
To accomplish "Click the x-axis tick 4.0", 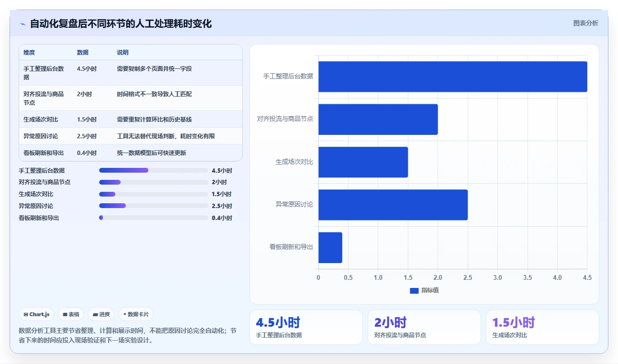I will [x=557, y=277].
